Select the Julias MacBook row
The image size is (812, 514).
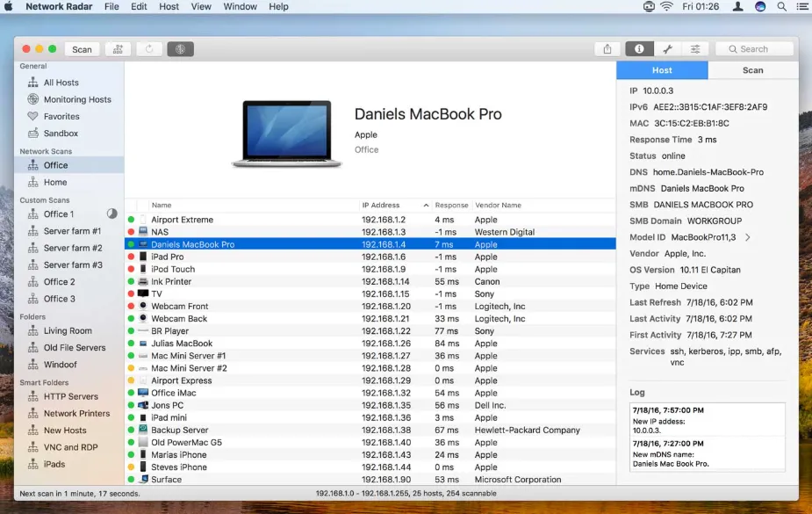tap(370, 344)
